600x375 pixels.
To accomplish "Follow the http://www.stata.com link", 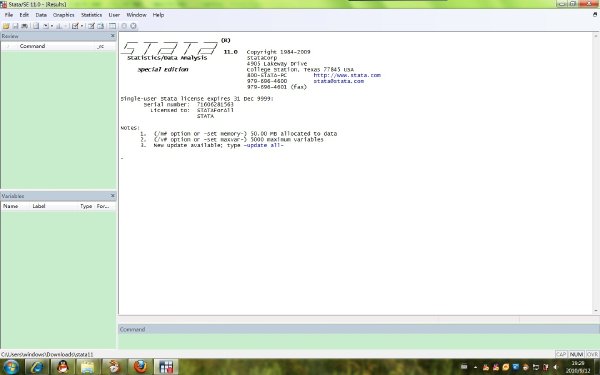I will (347, 75).
